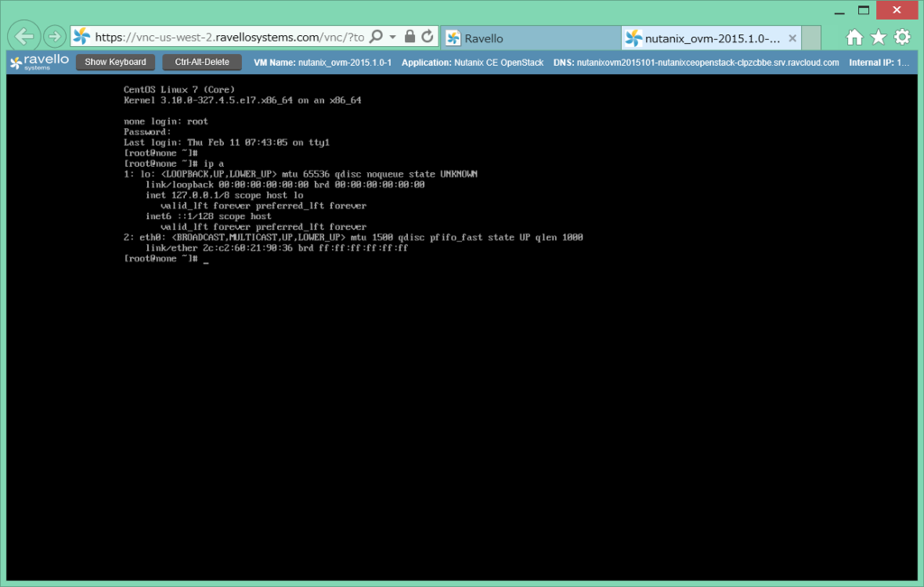
Task: Click the eth0 interface line in console
Action: point(353,237)
